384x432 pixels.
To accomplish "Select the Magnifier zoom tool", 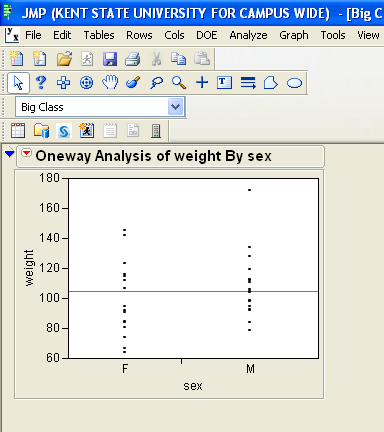I will click(x=179, y=83).
